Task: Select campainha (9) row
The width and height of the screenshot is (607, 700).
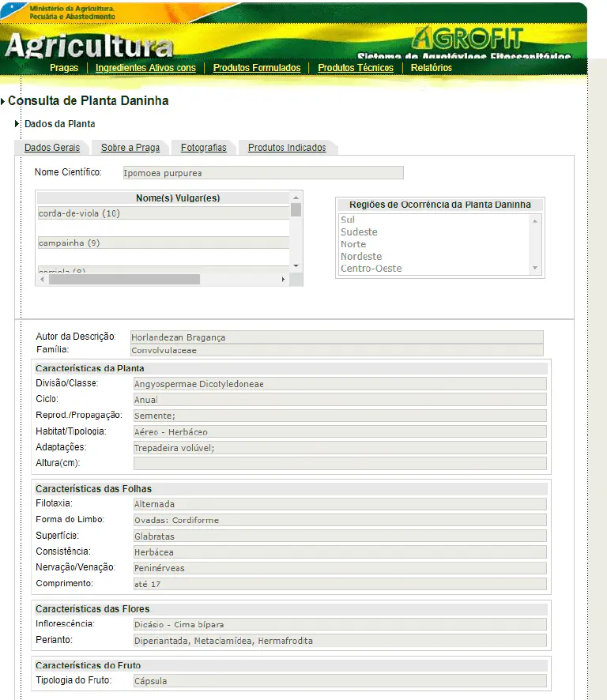Action: [x=164, y=243]
